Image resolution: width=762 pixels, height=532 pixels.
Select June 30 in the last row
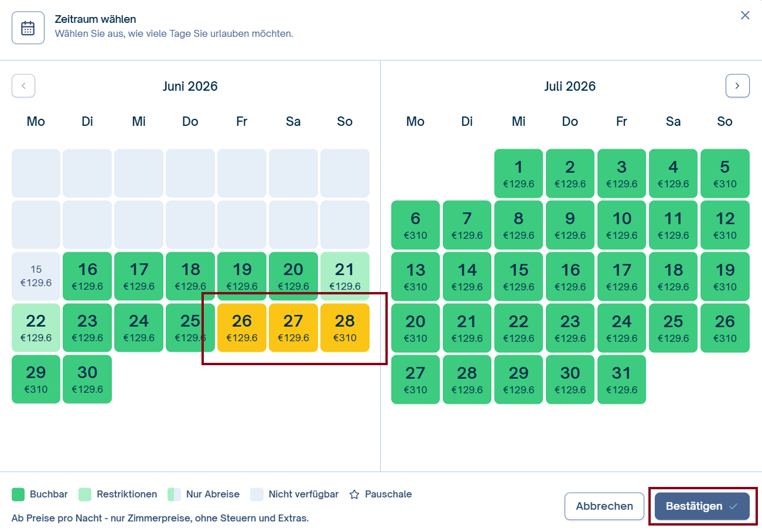tap(87, 379)
